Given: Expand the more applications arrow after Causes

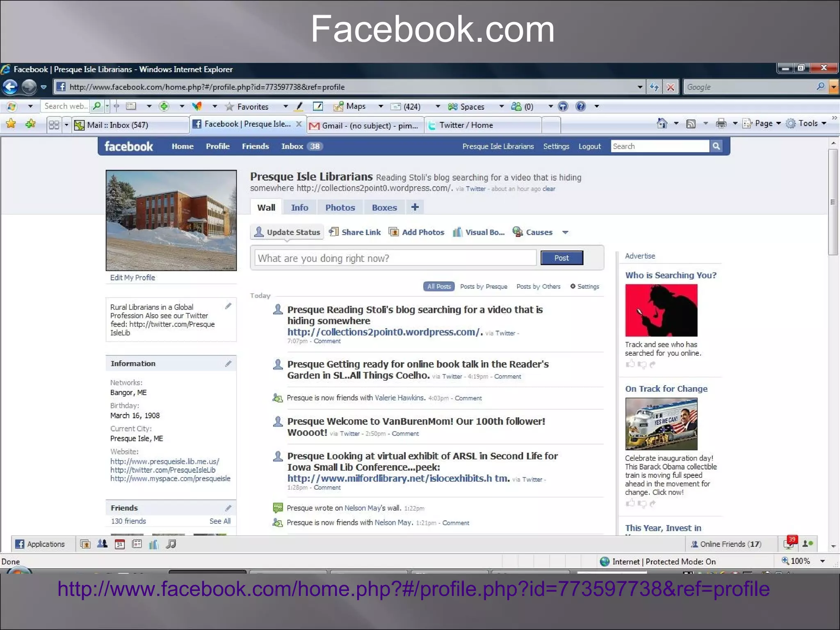Looking at the screenshot, I should tap(565, 233).
